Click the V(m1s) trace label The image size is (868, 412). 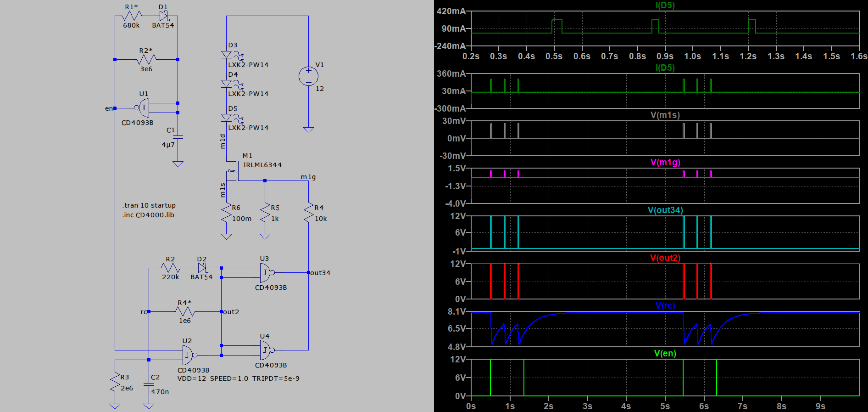[665, 115]
